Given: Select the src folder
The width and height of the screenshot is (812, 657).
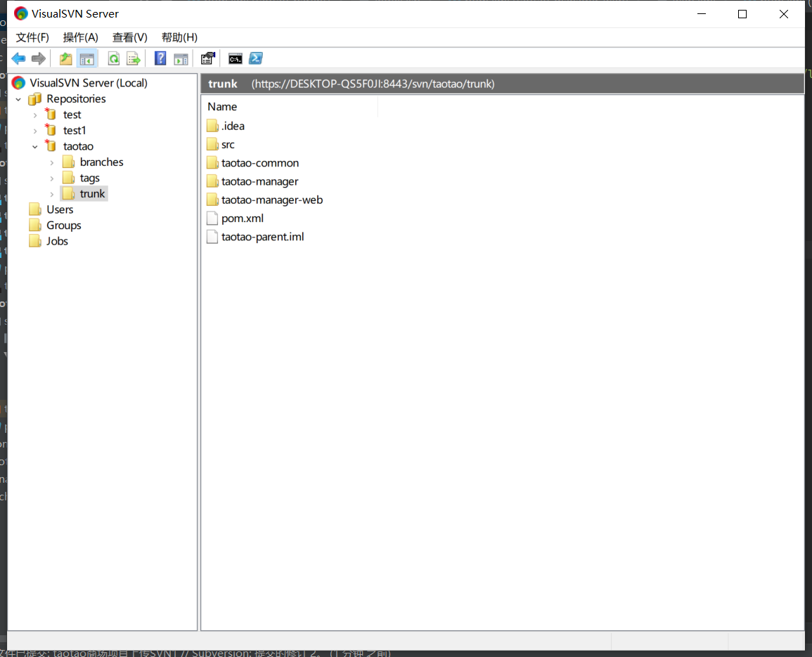Looking at the screenshot, I should (228, 145).
